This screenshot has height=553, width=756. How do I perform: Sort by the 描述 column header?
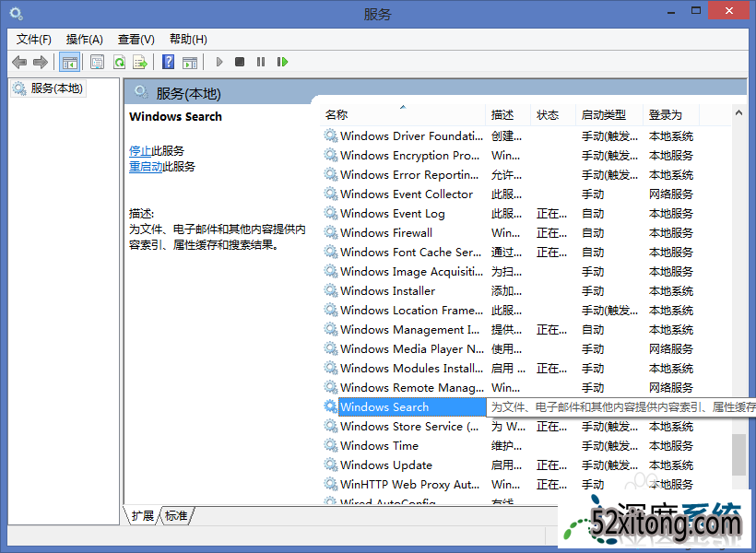click(508, 114)
